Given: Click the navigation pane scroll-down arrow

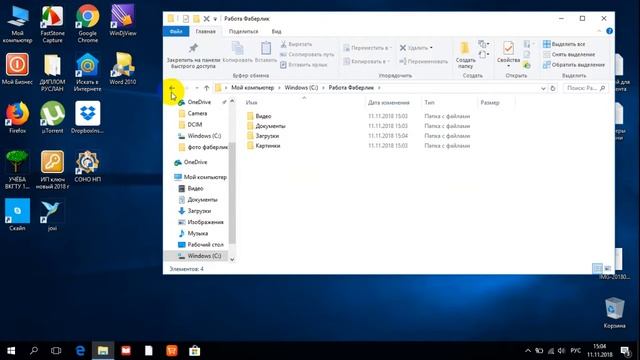Looking at the screenshot, I should coord(232,259).
